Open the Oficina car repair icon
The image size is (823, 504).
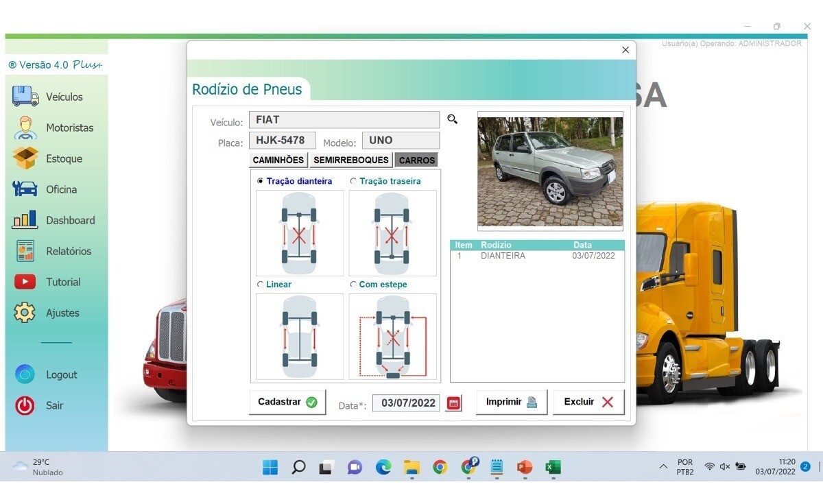pyautogui.click(x=25, y=189)
